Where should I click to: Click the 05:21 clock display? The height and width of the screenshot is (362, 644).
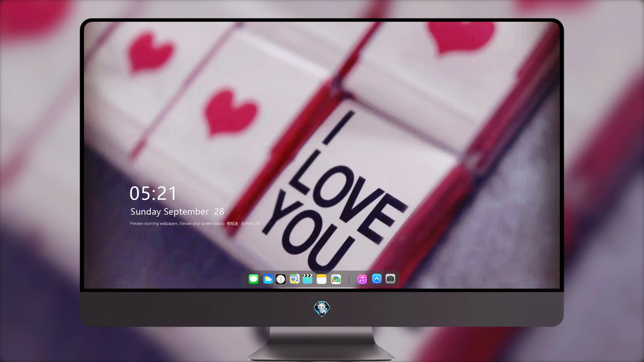[x=153, y=193]
